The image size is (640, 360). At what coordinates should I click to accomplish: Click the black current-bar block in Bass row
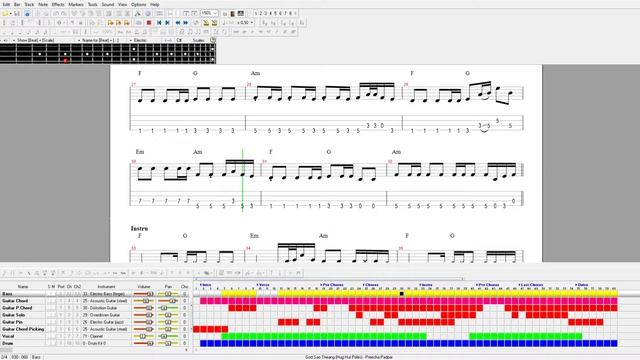point(402,294)
